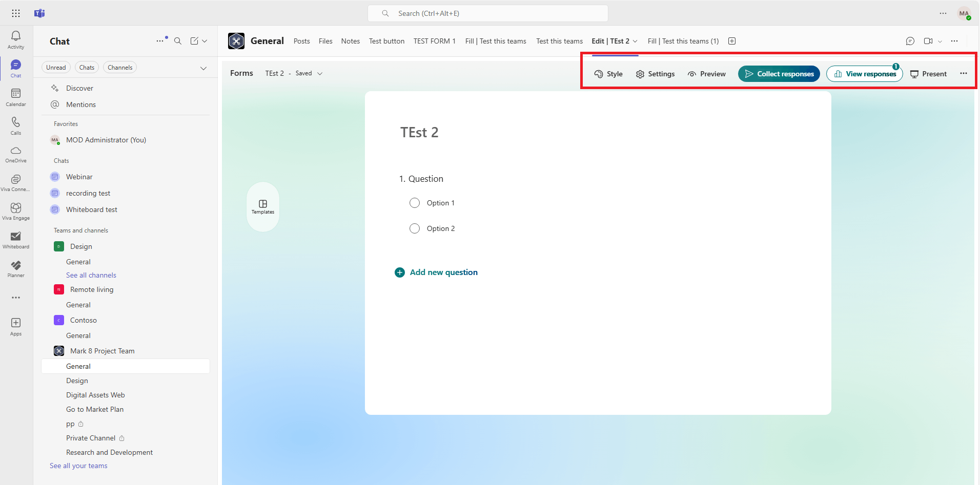Viewport: 980px width, 485px height.
Task: Open Templates panel in the form
Action: point(263,207)
